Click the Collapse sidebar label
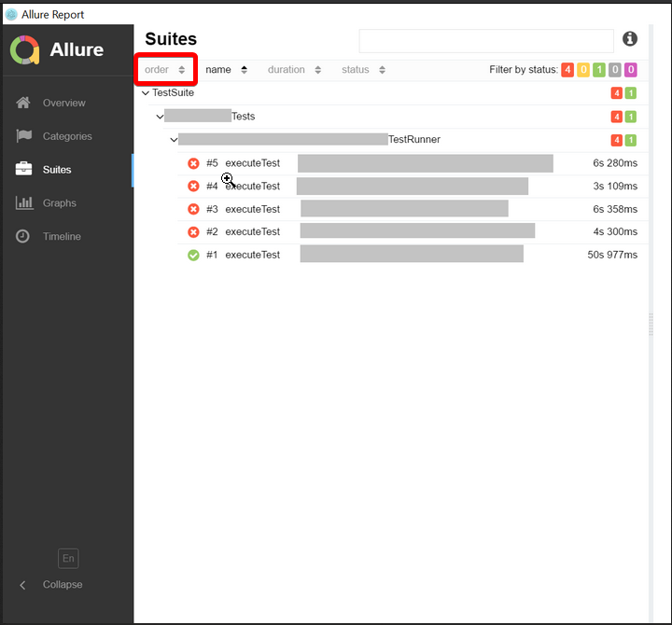 click(63, 585)
